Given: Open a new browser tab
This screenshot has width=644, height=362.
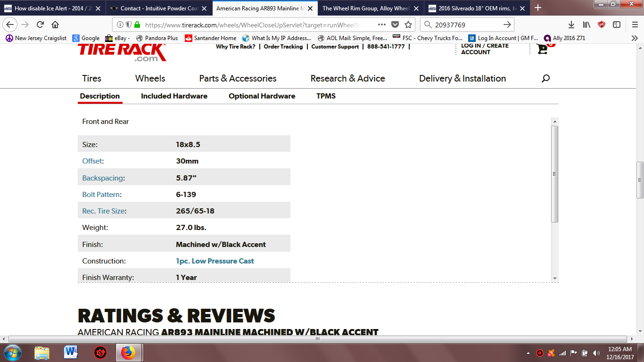Looking at the screenshot, I should click(538, 8).
